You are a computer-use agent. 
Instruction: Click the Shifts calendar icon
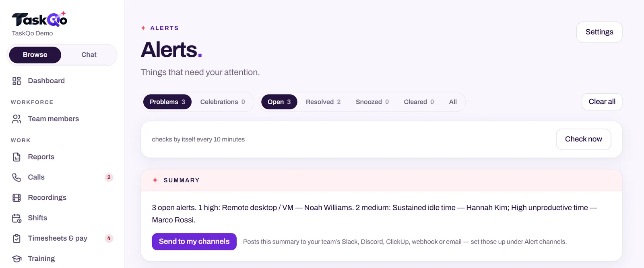(x=17, y=218)
